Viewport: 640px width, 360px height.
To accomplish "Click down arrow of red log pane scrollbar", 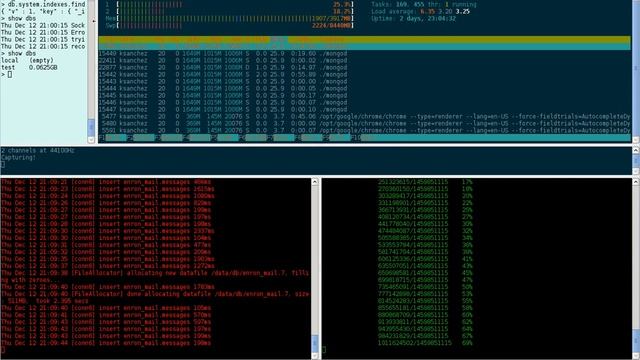I will point(315,356).
